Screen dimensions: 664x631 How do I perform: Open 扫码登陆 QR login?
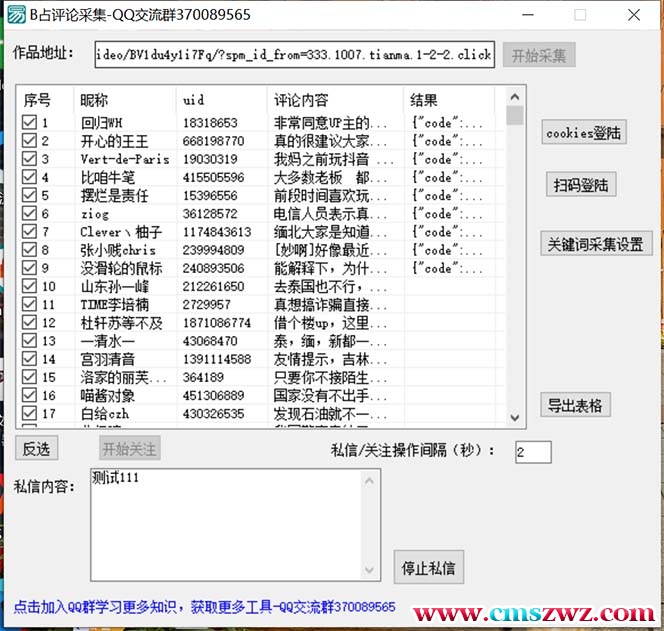pos(581,184)
